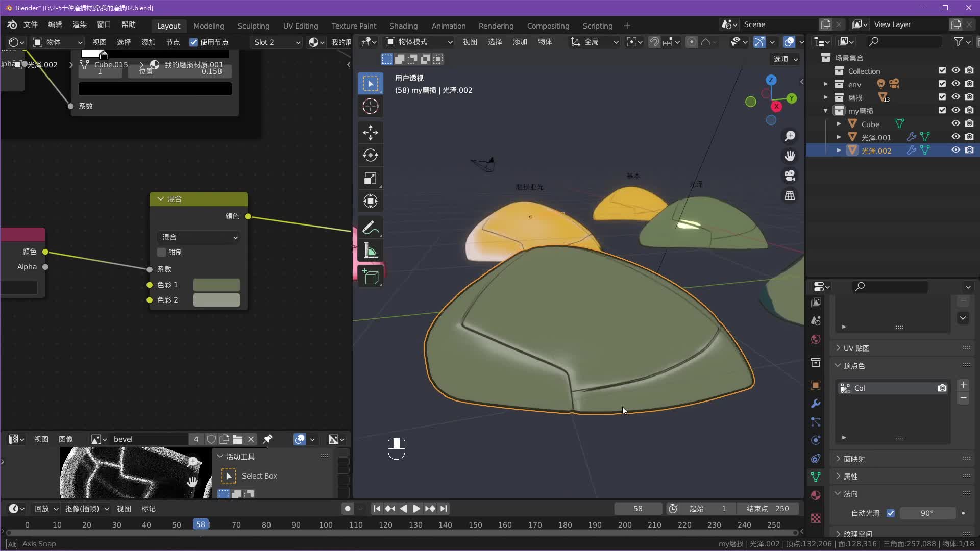Open the Object Mode dropdown in viewport
This screenshot has height=551, width=980.
coord(420,42)
